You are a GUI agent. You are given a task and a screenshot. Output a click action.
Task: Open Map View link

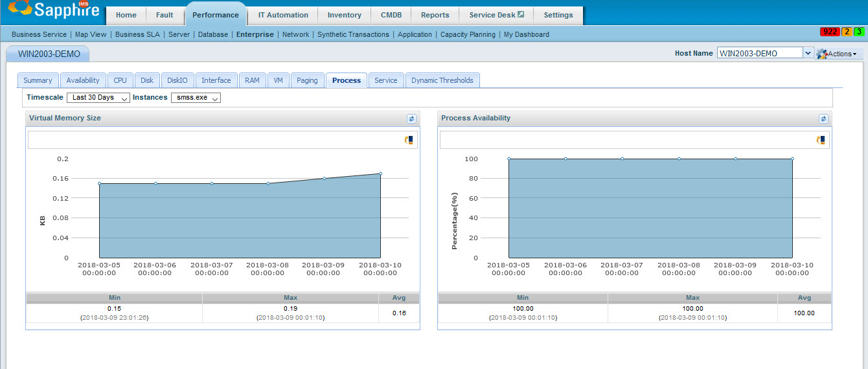(91, 34)
